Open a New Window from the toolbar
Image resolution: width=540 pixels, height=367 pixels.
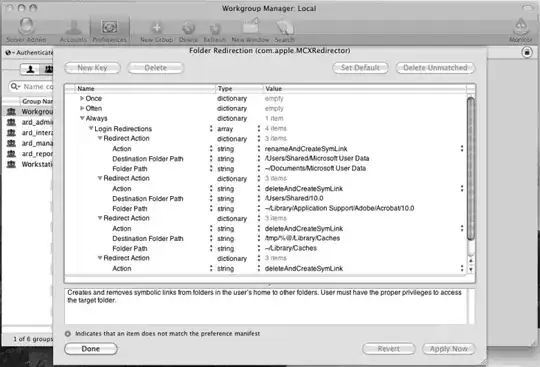click(250, 31)
